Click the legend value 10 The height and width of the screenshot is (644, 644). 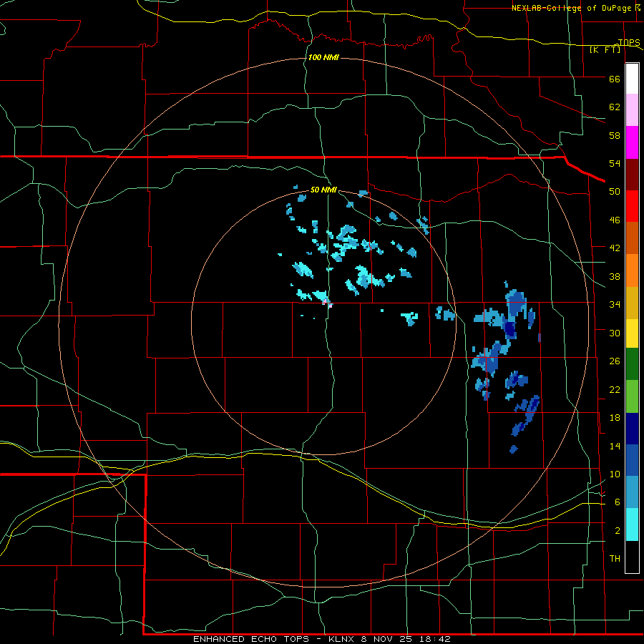(615, 474)
